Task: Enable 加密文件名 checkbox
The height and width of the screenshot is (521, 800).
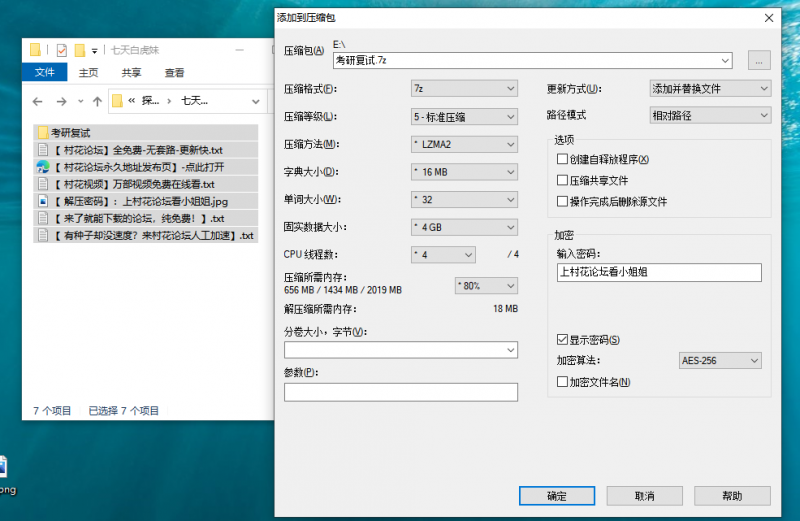Action: [562, 382]
